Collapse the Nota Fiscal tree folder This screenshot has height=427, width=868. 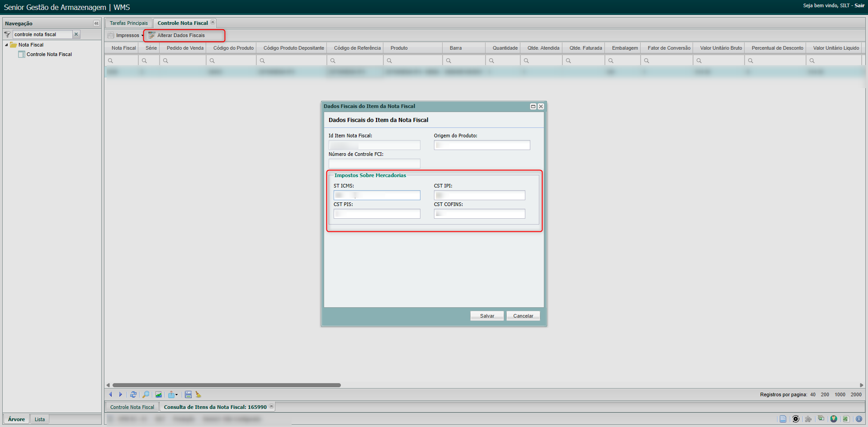[x=6, y=45]
